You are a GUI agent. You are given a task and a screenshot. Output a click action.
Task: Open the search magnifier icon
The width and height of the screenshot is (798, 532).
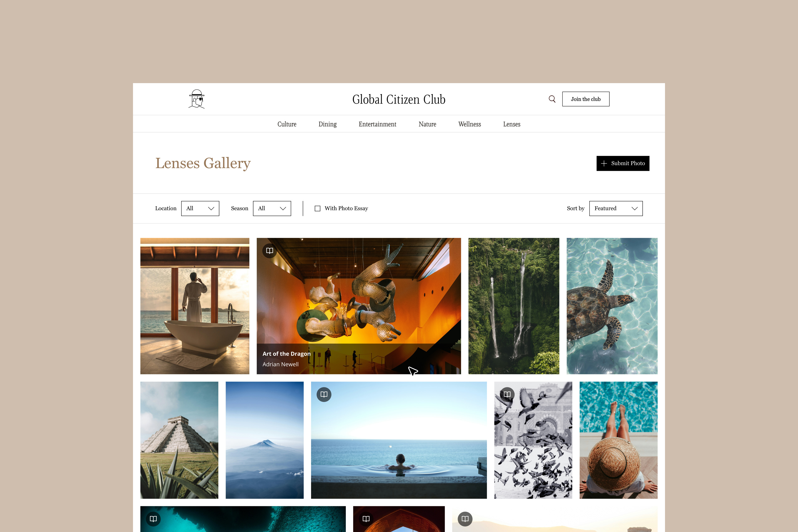552,99
